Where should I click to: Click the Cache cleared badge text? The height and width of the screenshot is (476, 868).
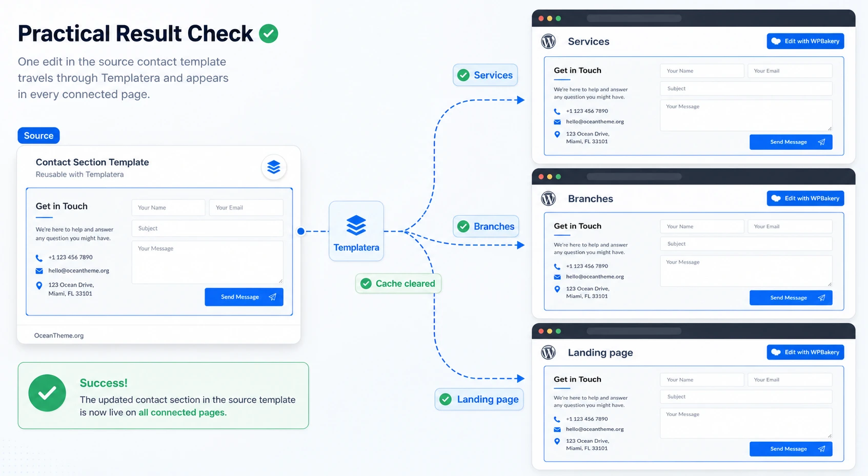(406, 284)
